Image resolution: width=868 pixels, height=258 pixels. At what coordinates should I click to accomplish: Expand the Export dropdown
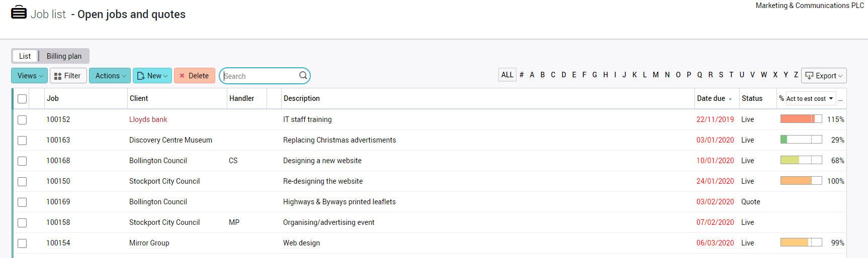(x=823, y=76)
